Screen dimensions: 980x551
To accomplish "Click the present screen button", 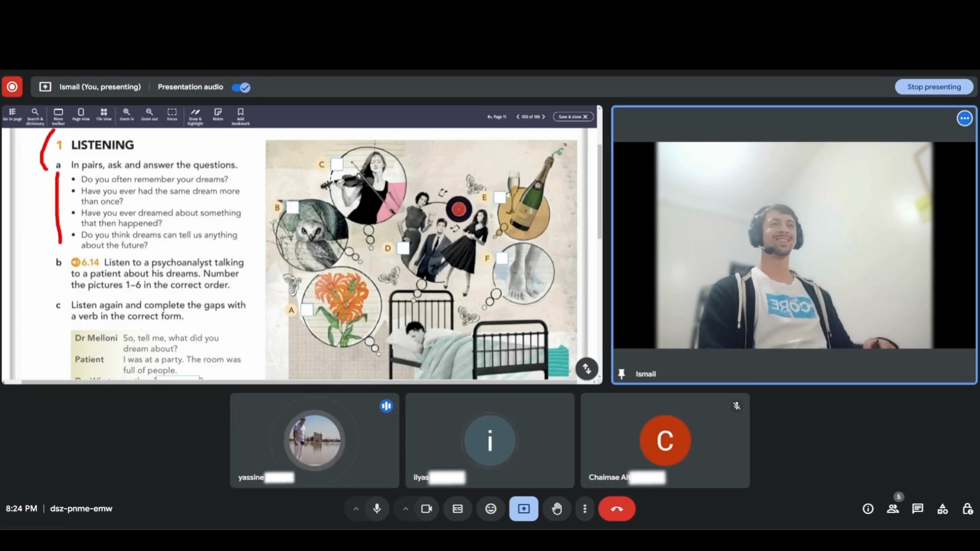I will [x=524, y=509].
